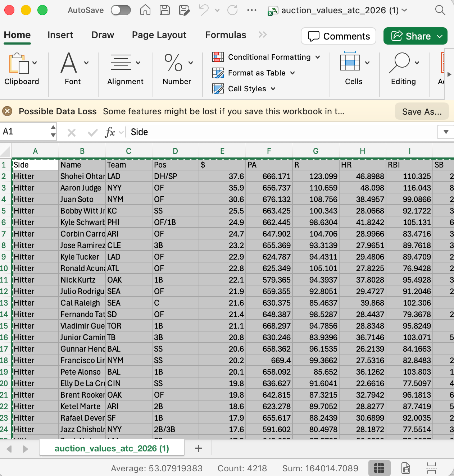Expand the formula bar with the arrow
The height and width of the screenshot is (476, 454).
(x=446, y=132)
